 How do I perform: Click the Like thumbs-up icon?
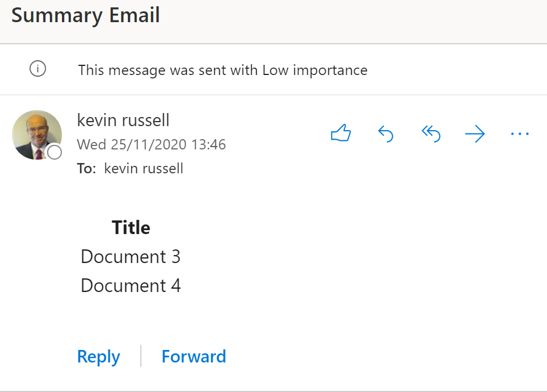[341, 133]
